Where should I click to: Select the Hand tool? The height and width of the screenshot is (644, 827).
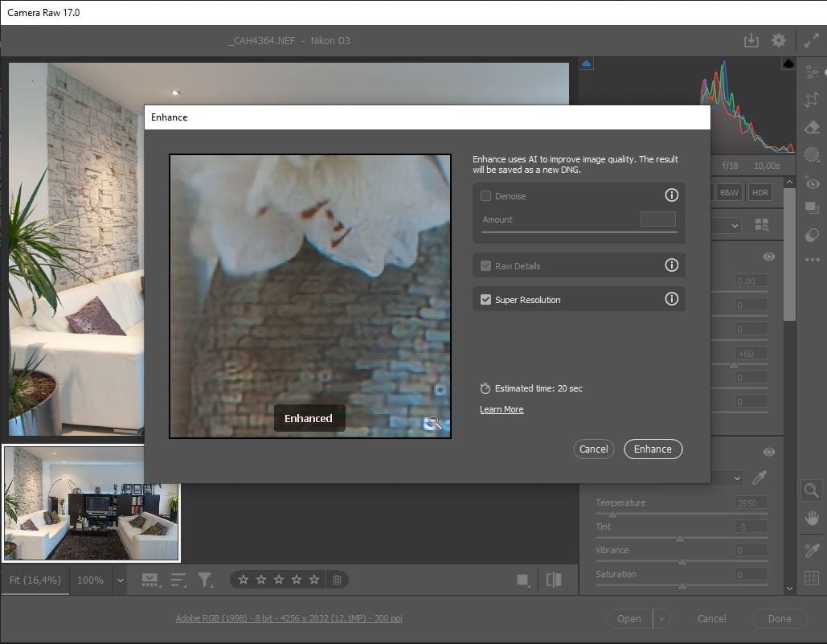click(811, 518)
